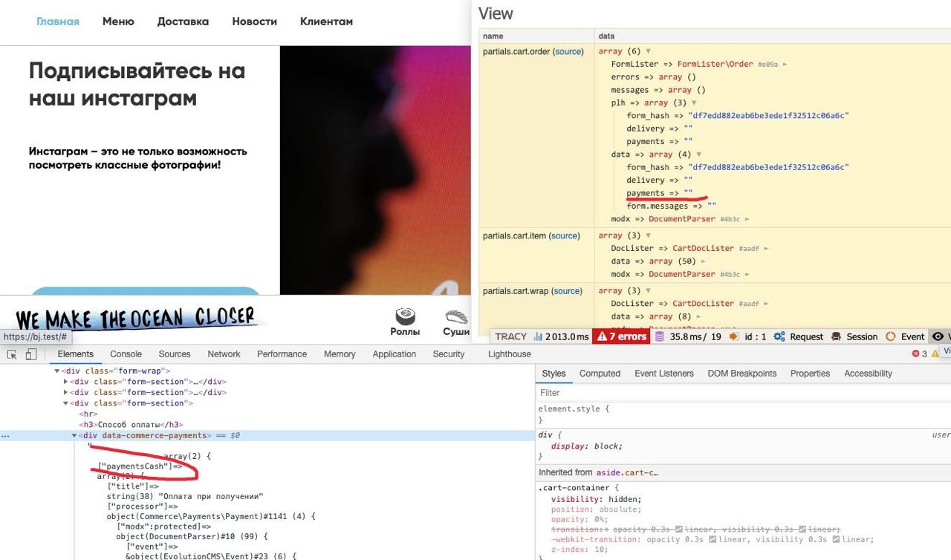Viewport: 951px width, 560px height.
Task: Open the Sources tab
Action: (175, 354)
